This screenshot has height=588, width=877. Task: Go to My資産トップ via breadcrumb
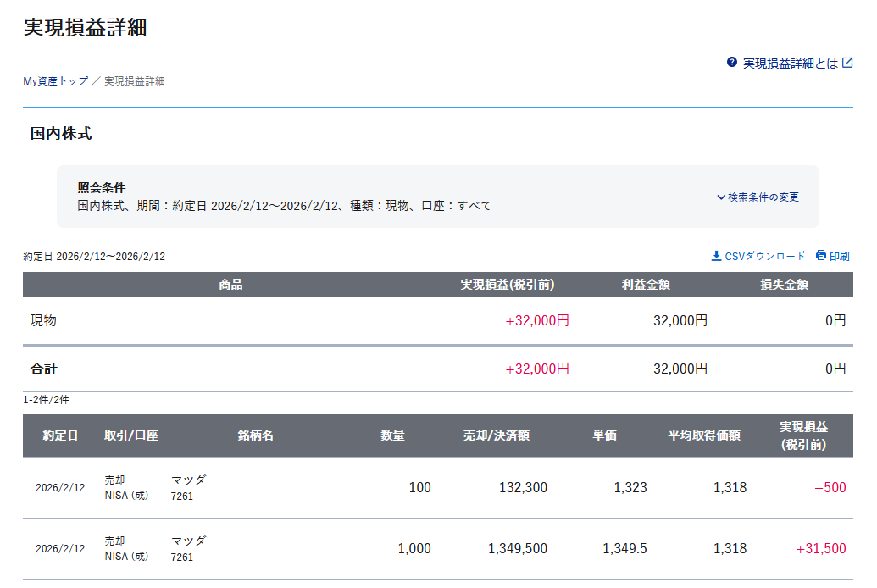click(x=55, y=81)
